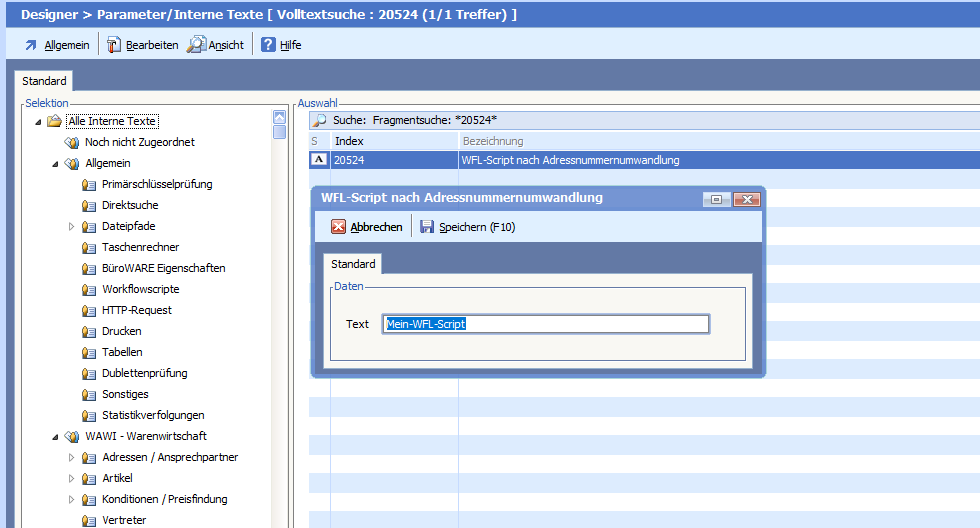Viewport: 980px width, 528px height.
Task: Collapse the WAWI - Warenwirtschaft branch
Action: coord(55,437)
